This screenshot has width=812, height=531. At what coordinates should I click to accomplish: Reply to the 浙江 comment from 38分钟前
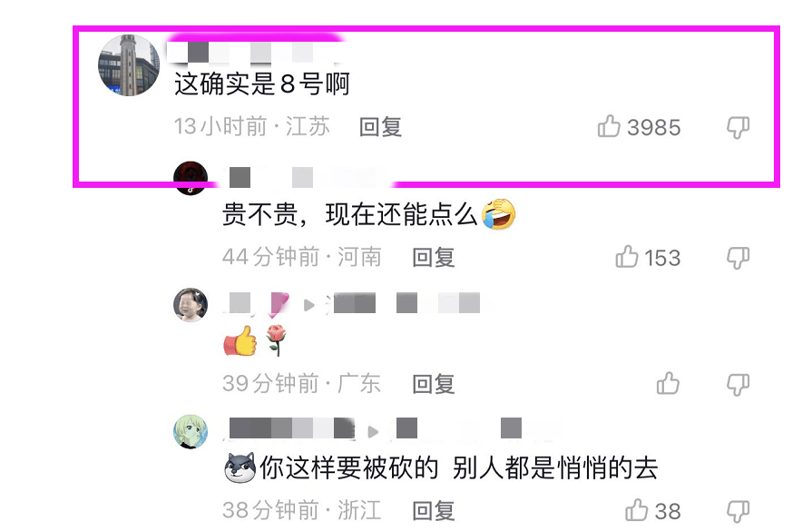(x=434, y=511)
